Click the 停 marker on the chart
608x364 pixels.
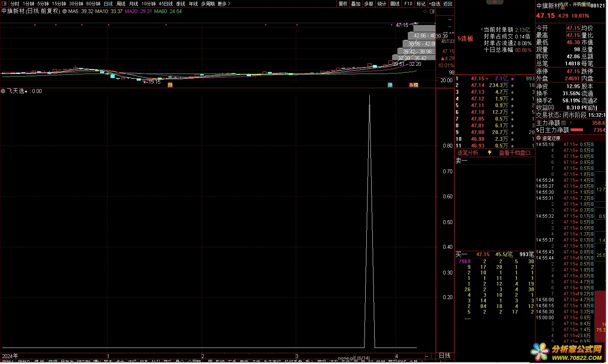390,85
